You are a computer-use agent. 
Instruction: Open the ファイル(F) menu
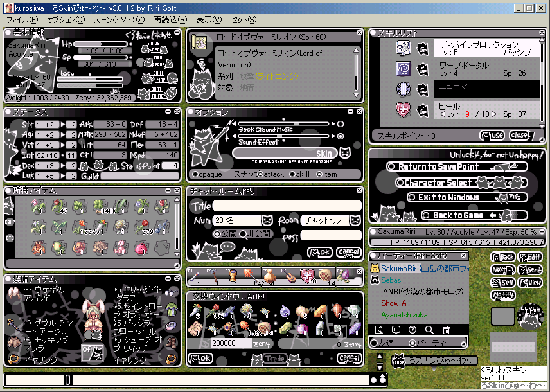click(22, 20)
